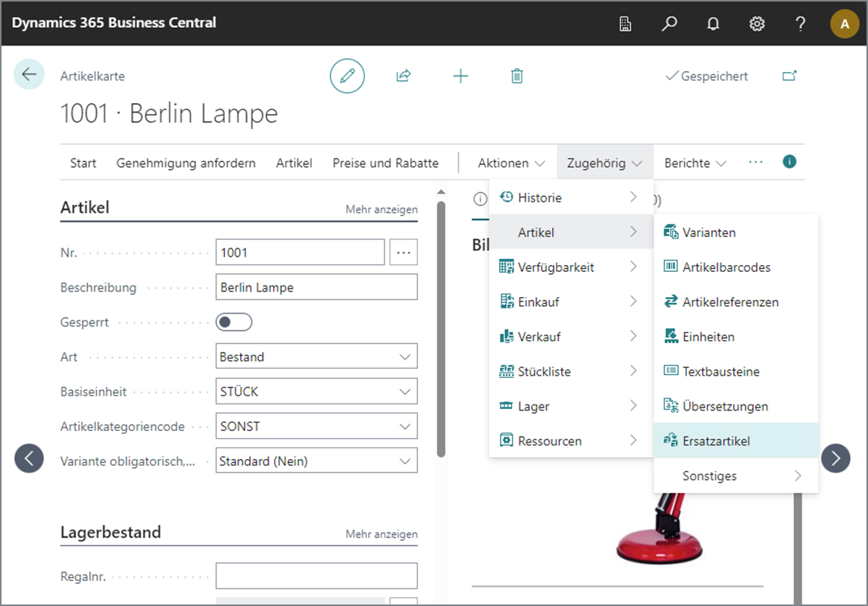Click Mehr anzeigen in Lagerbestand section

click(382, 534)
